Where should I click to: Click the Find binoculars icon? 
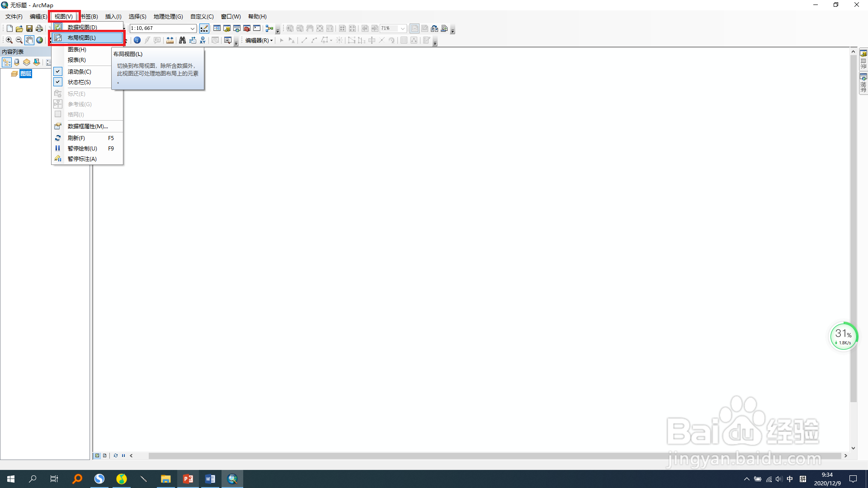(x=182, y=40)
